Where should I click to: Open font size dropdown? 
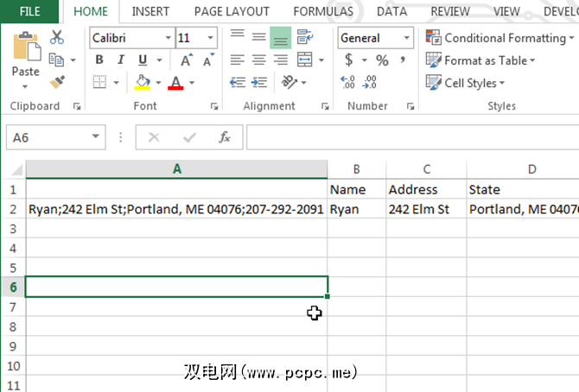[211, 38]
